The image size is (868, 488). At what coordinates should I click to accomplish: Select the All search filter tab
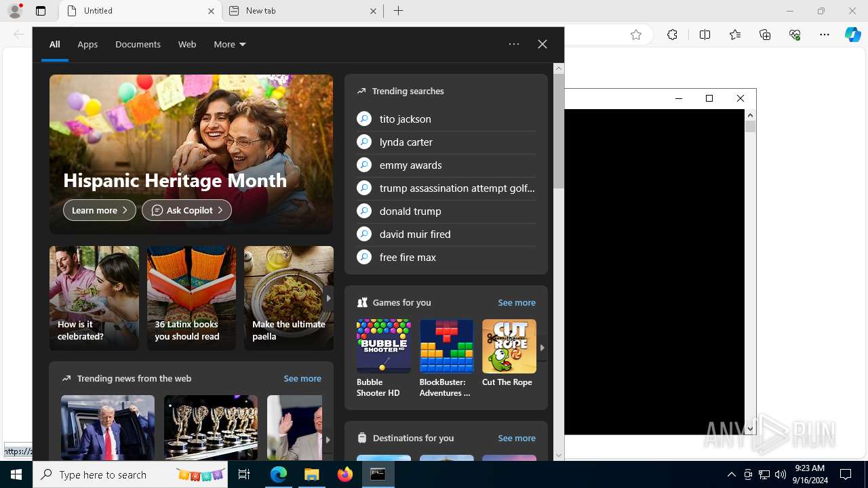55,44
